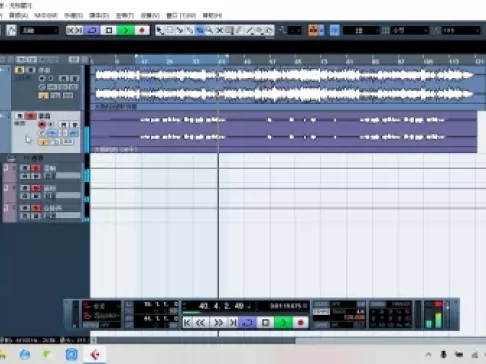Click Stop in the top toolbar
Image resolution: width=486 pixels, height=364 pixels.
(109, 30)
